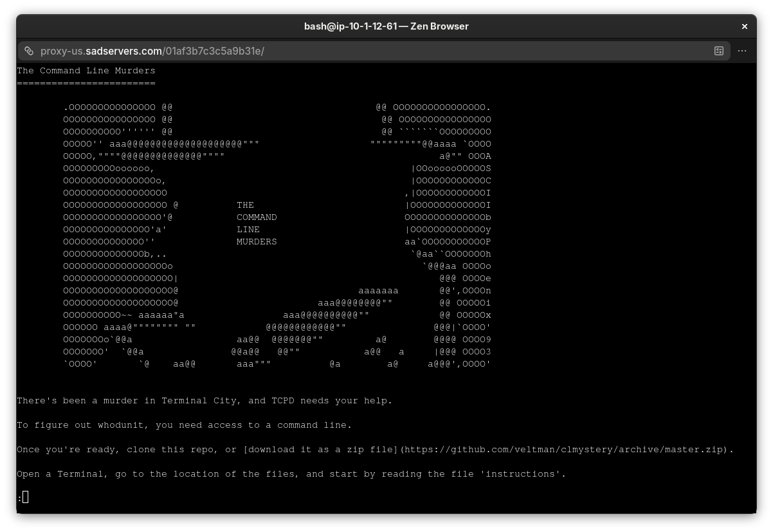
Task: Open the three-dot browser menu
Action: click(742, 51)
